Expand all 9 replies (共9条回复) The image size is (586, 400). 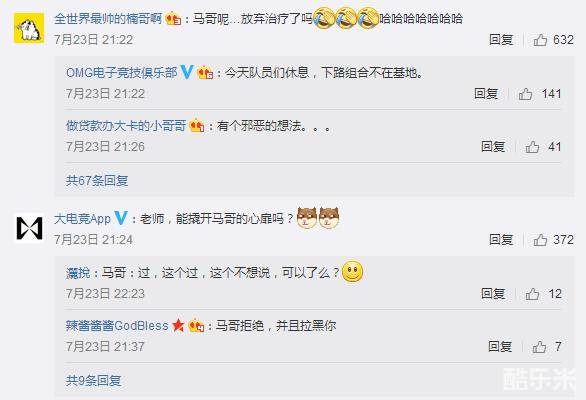[x=94, y=381]
